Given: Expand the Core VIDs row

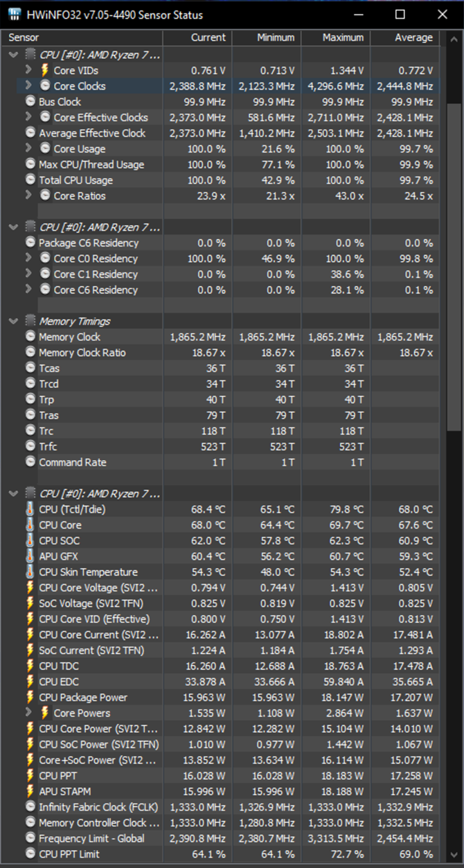Looking at the screenshot, I should (28, 70).
